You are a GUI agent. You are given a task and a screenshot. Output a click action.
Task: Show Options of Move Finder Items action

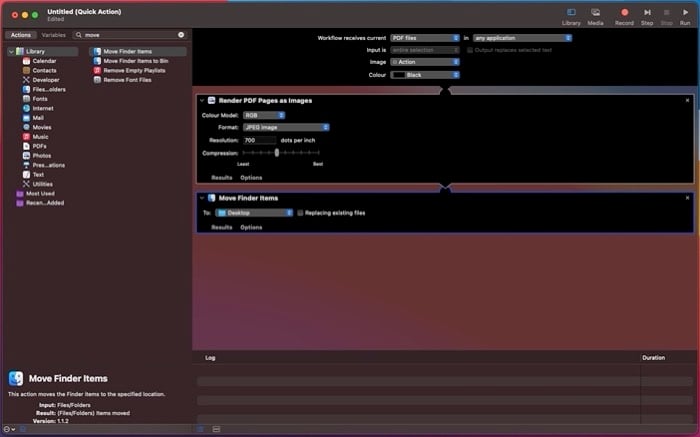(251, 228)
